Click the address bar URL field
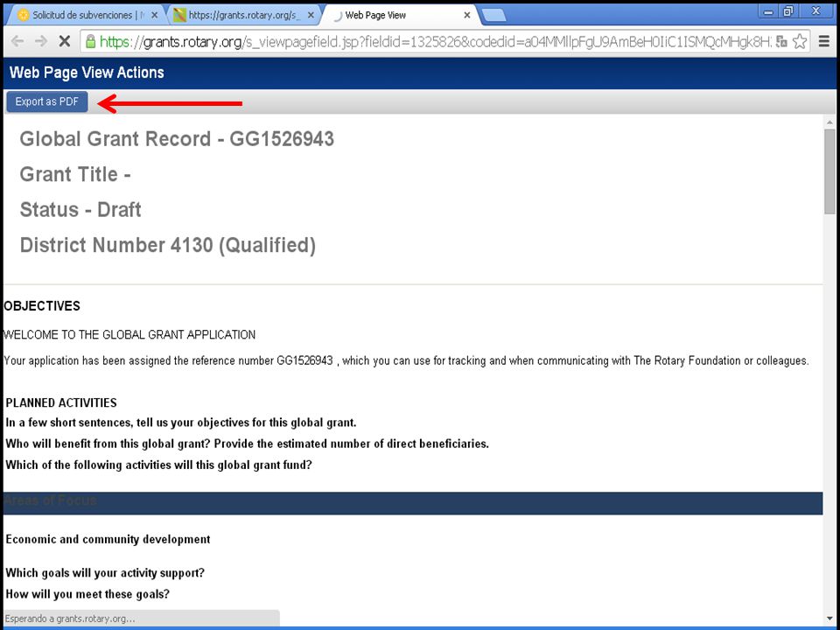This screenshot has width=840, height=630. tap(434, 41)
